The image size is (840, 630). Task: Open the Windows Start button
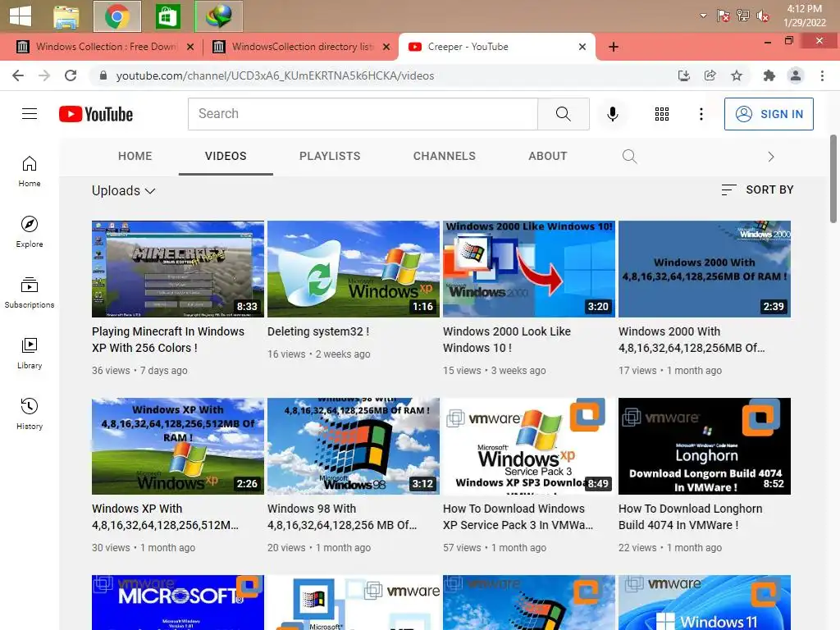click(x=21, y=16)
